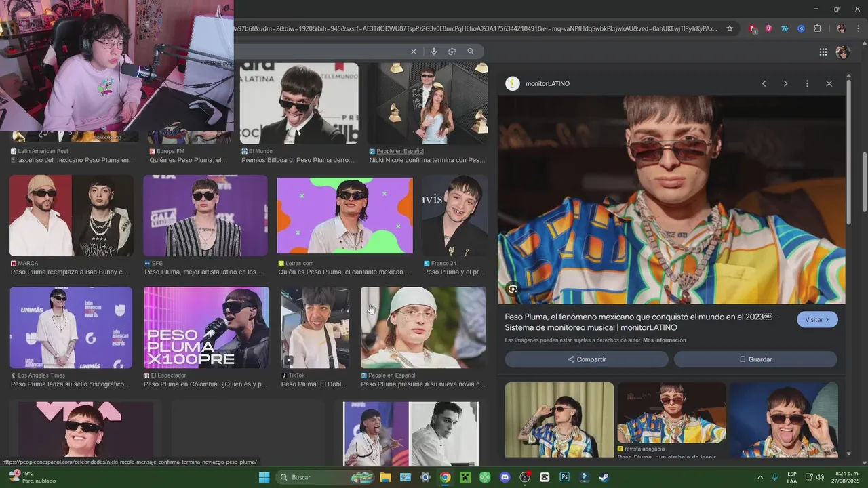Open the MARCA Peso Pluma and Bad Bunny thumbnail
Viewport: 868px width, 488px height.
tap(71, 216)
